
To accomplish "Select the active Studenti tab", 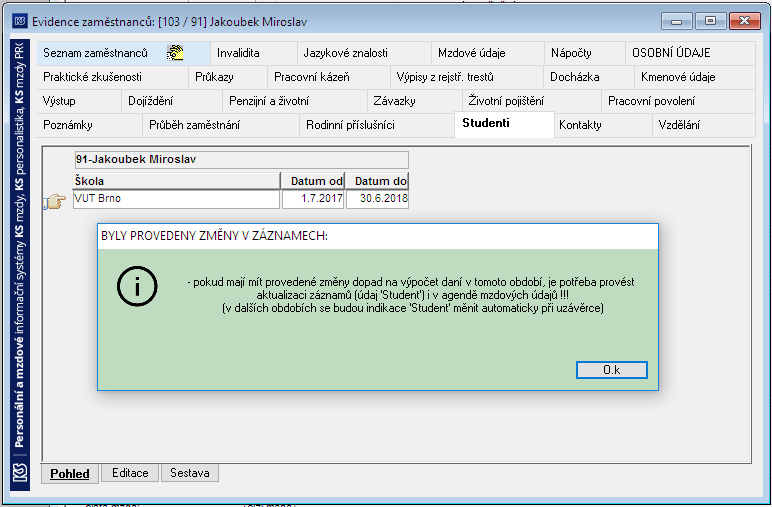I will 504,124.
